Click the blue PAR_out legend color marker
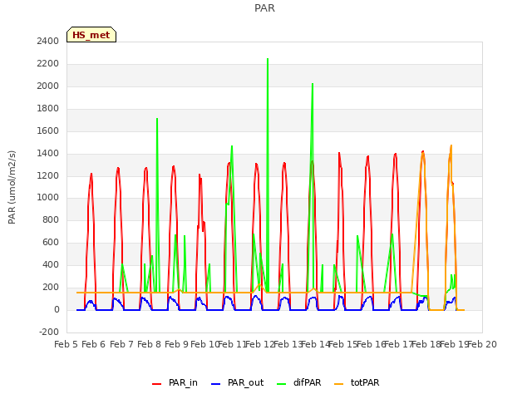This screenshot has width=532, height=399. 215,384
